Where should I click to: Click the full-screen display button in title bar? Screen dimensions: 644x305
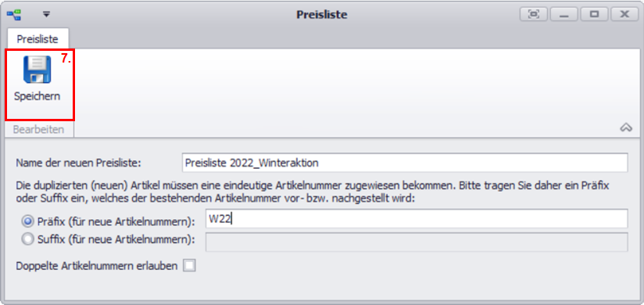click(x=534, y=14)
